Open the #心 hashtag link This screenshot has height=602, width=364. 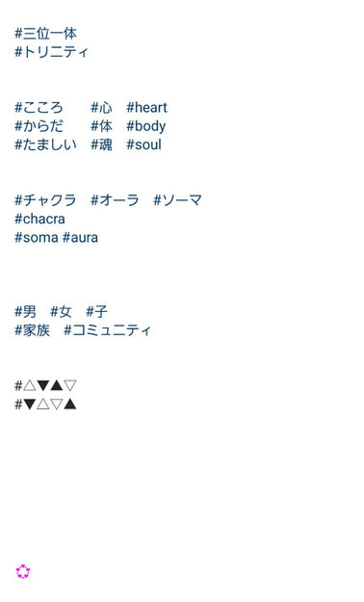[101, 108]
